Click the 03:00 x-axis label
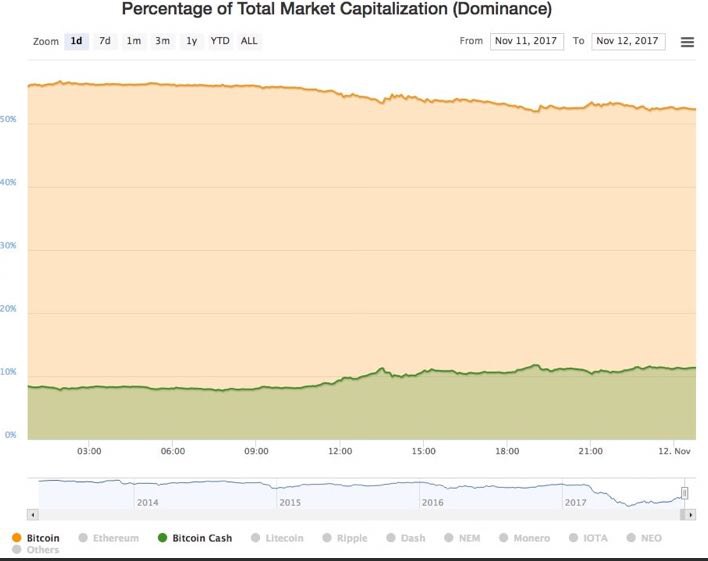Image resolution: width=708 pixels, height=561 pixels. point(89,451)
